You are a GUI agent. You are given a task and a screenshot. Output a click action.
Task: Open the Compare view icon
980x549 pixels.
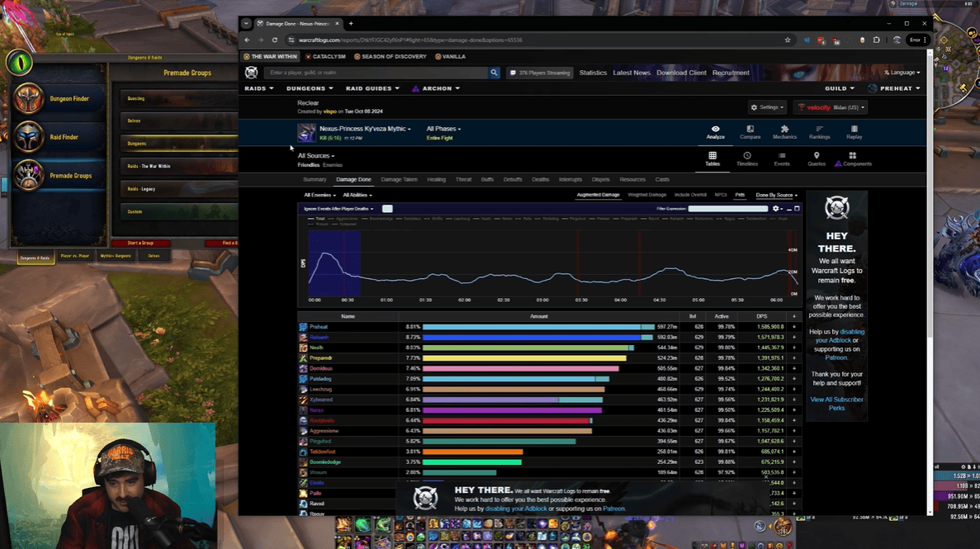[750, 129]
